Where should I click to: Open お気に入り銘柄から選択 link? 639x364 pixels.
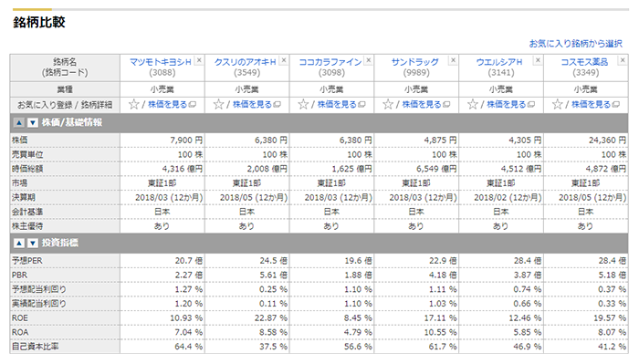[x=575, y=44]
